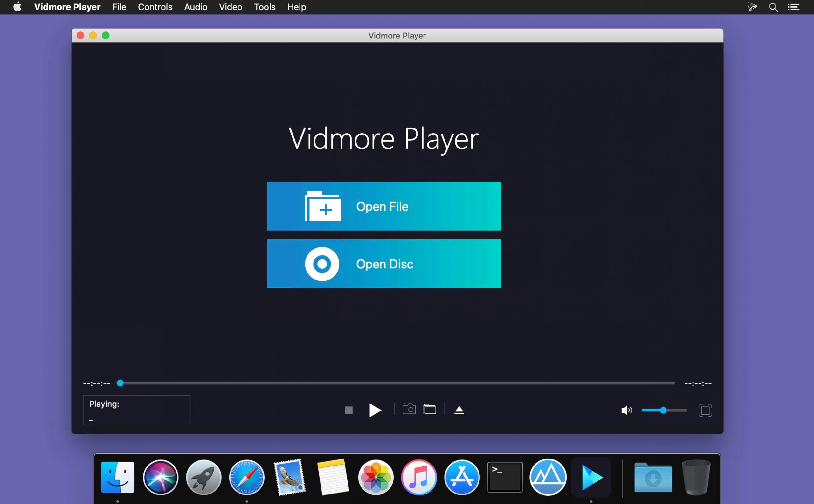Start playback with the play icon
Image resolution: width=814 pixels, height=504 pixels.
(x=375, y=410)
